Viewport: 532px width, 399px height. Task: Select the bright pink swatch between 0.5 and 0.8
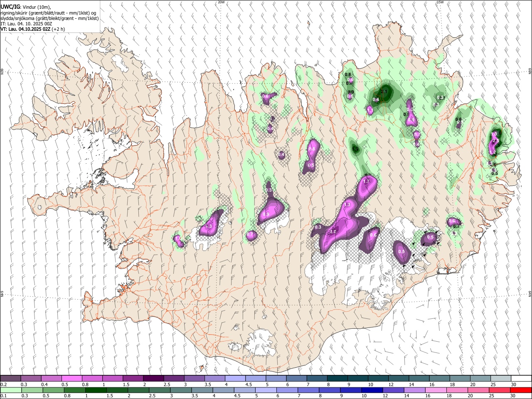pyautogui.click(x=71, y=378)
